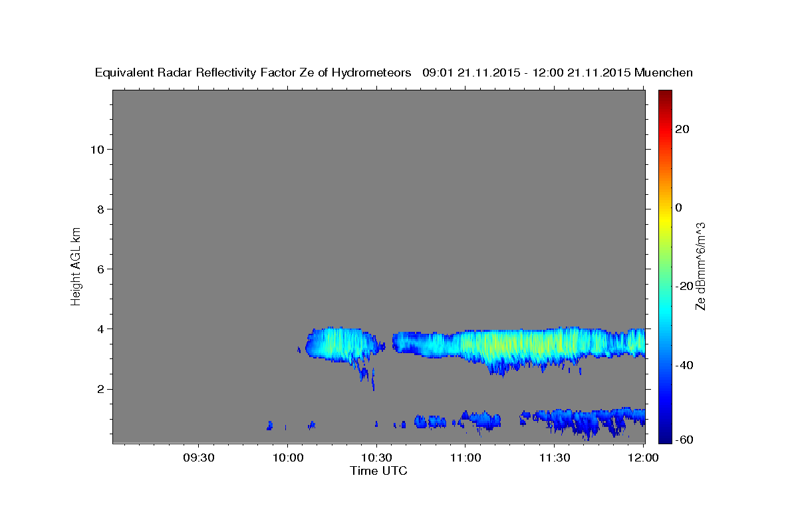This screenshot has height=532, width=798.
Task: Click the colorbar label '-40'
Action: point(685,365)
